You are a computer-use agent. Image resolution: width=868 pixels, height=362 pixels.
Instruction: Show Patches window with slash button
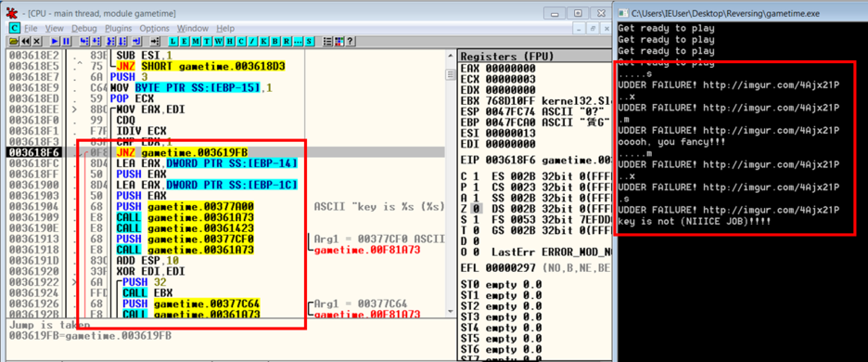point(252,41)
